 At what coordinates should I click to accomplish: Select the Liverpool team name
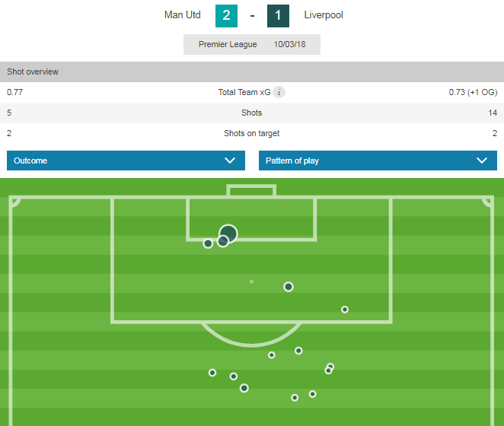click(324, 15)
